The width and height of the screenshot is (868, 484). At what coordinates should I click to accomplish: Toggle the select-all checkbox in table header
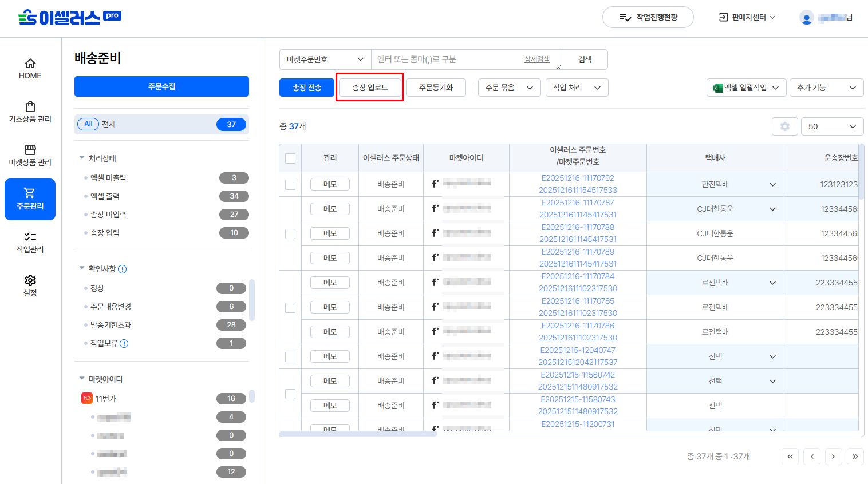pyautogui.click(x=290, y=158)
